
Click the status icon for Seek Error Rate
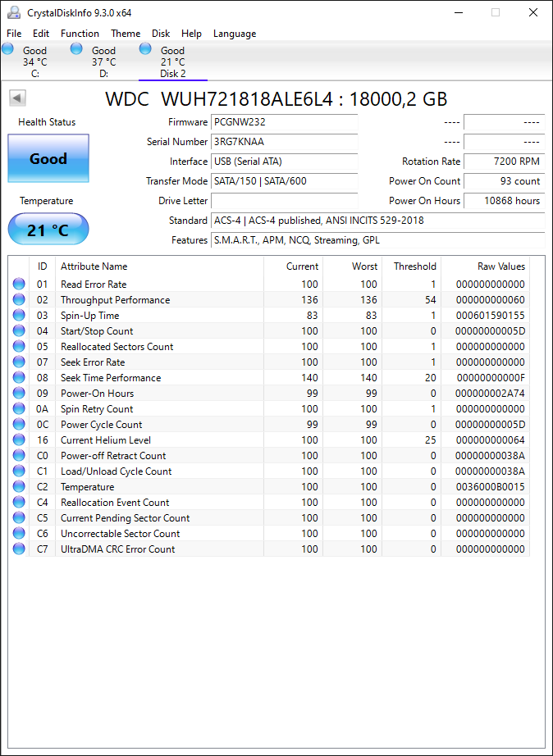pyautogui.click(x=19, y=362)
